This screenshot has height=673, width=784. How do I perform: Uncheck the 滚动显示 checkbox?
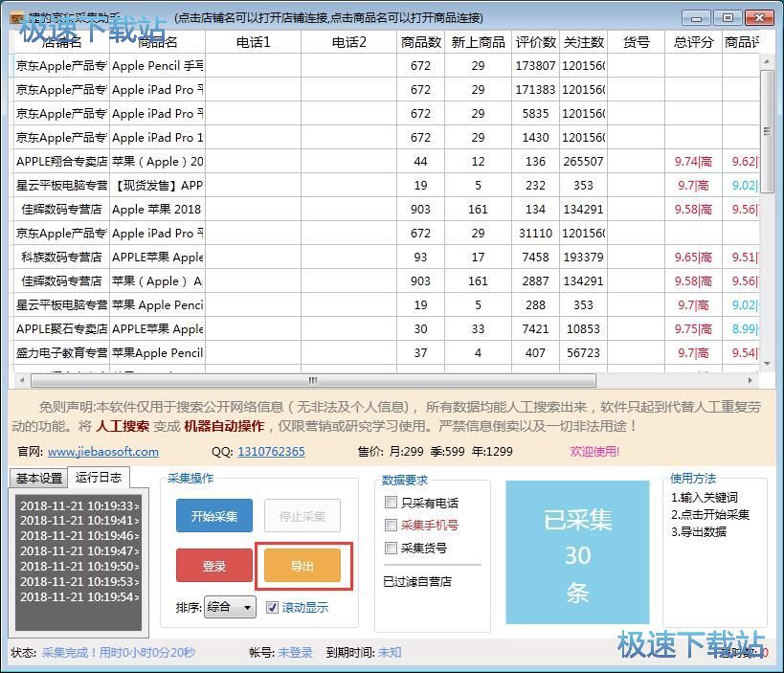point(272,608)
